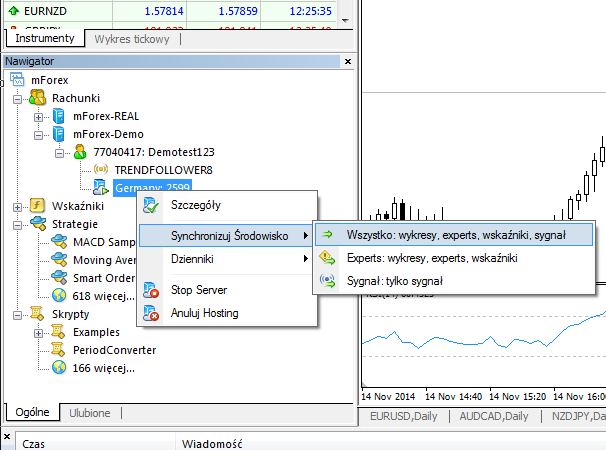Click the mForex-Demo server icon
Viewport: 606px width, 450px height.
[x=58, y=134]
